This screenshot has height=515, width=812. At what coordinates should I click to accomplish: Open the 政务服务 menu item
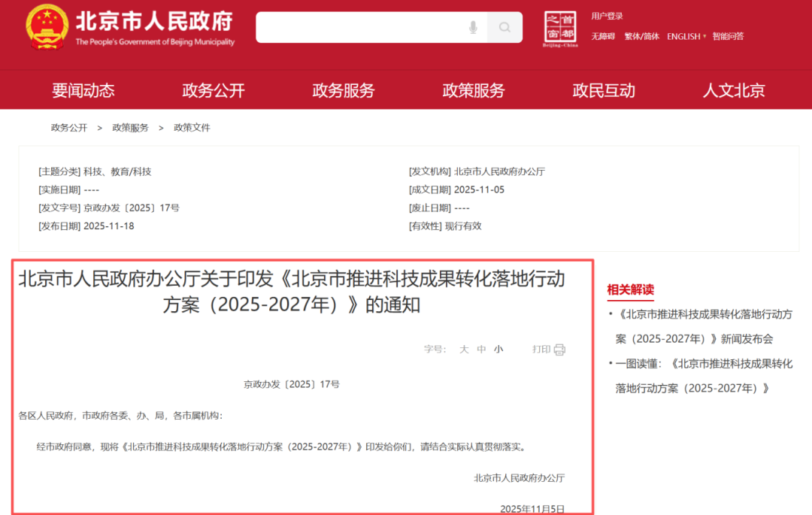(344, 90)
